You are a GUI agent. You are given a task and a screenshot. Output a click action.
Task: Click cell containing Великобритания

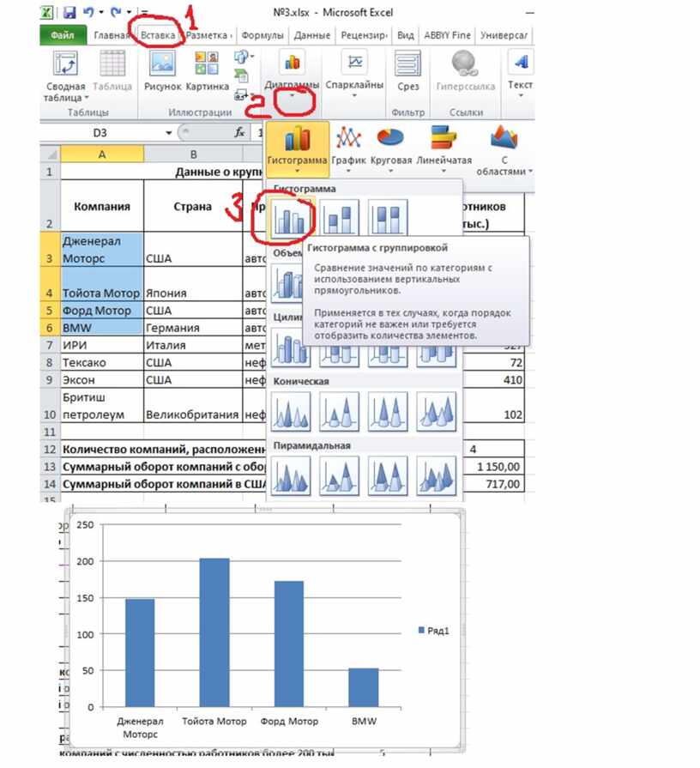click(x=193, y=406)
